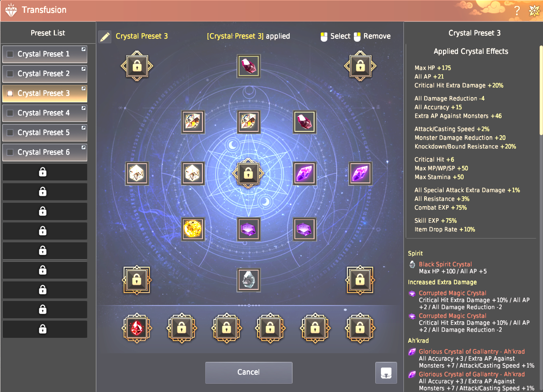
Task: Click the Applied Crystal Effects scrollbar
Action: [541, 90]
